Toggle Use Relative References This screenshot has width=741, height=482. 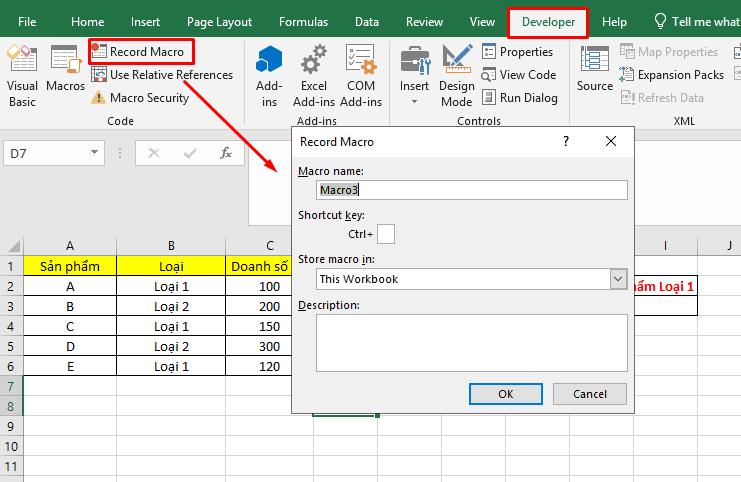point(161,75)
